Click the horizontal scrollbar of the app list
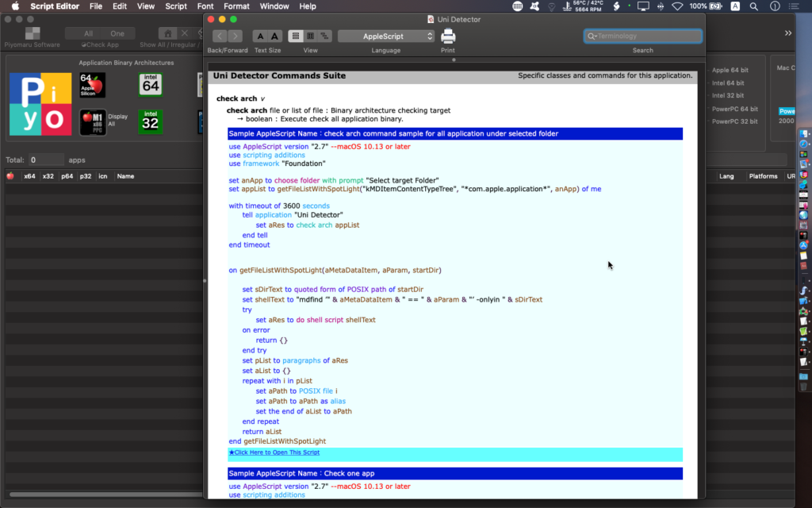The width and height of the screenshot is (812, 508). coord(105,494)
